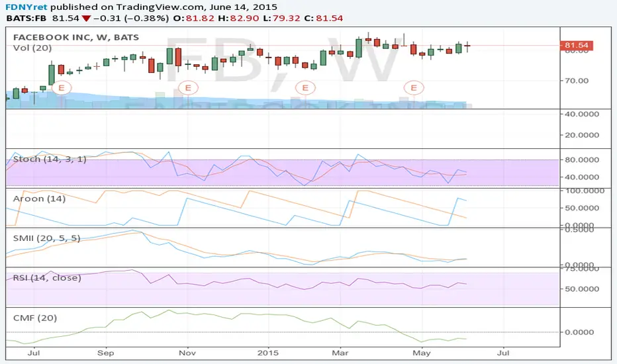Click the -0.31 (-0.38%) change text
Screen dimensions: 617x364
click(131, 18)
